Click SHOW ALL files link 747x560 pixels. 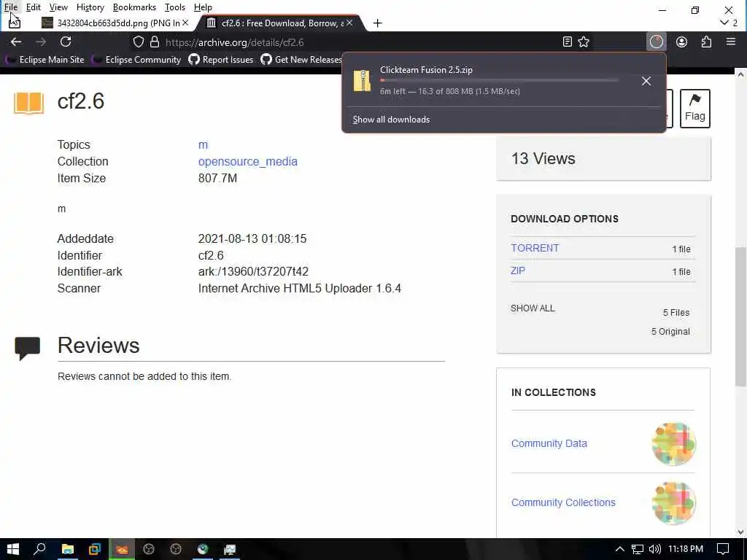pos(533,308)
